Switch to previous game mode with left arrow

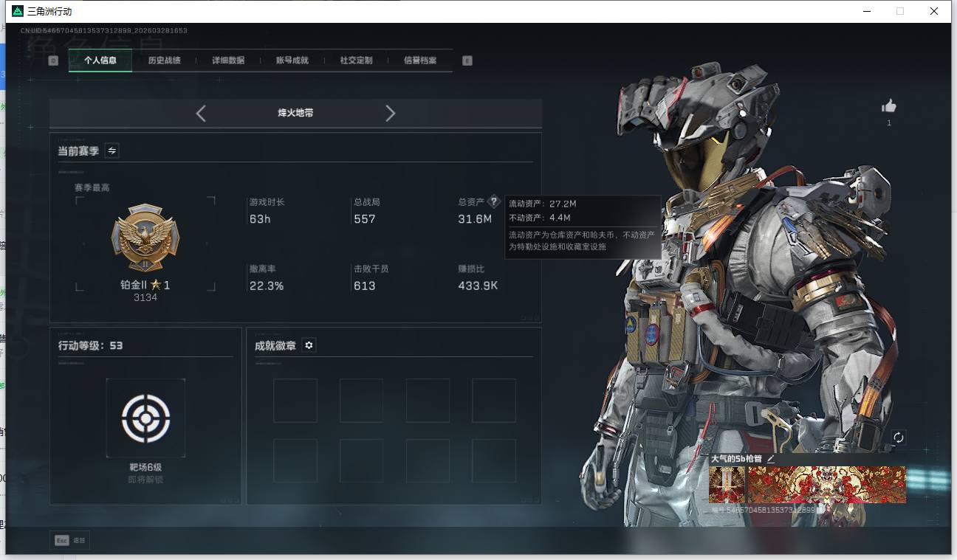point(201,113)
